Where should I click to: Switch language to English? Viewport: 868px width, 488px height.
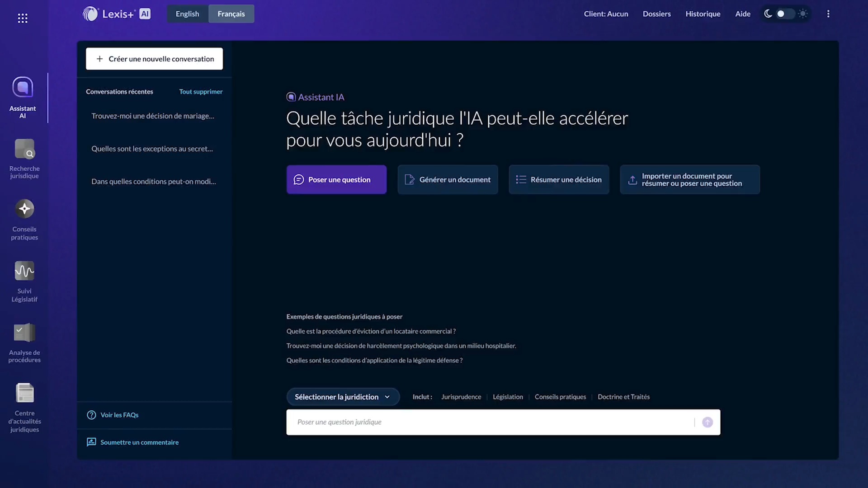coord(187,14)
